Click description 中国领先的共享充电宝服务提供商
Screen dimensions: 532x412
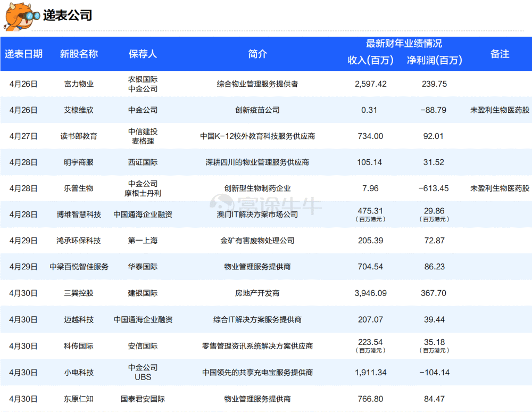tap(257, 373)
